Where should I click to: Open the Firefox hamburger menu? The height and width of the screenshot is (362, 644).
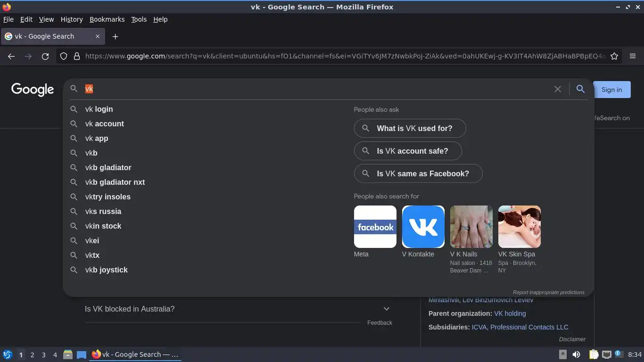pos(633,56)
